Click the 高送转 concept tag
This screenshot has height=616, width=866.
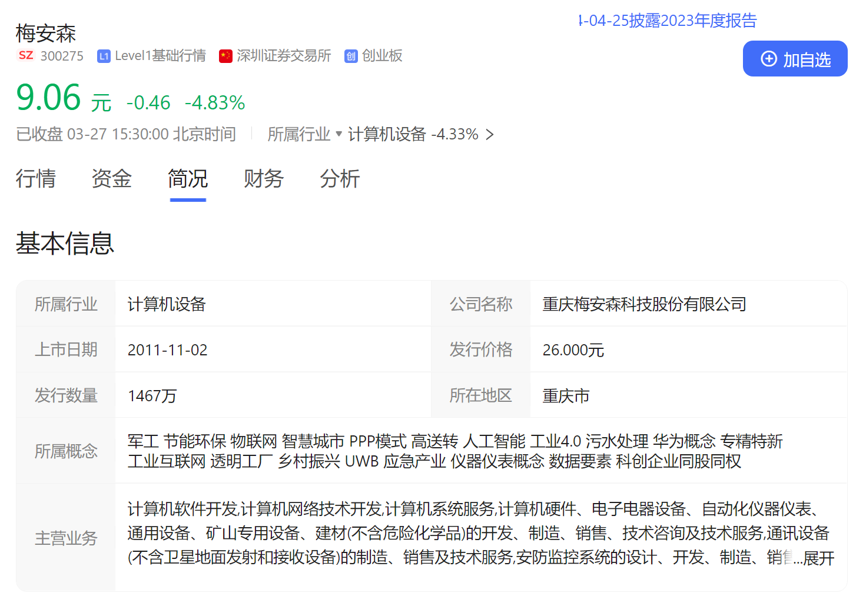click(x=434, y=441)
